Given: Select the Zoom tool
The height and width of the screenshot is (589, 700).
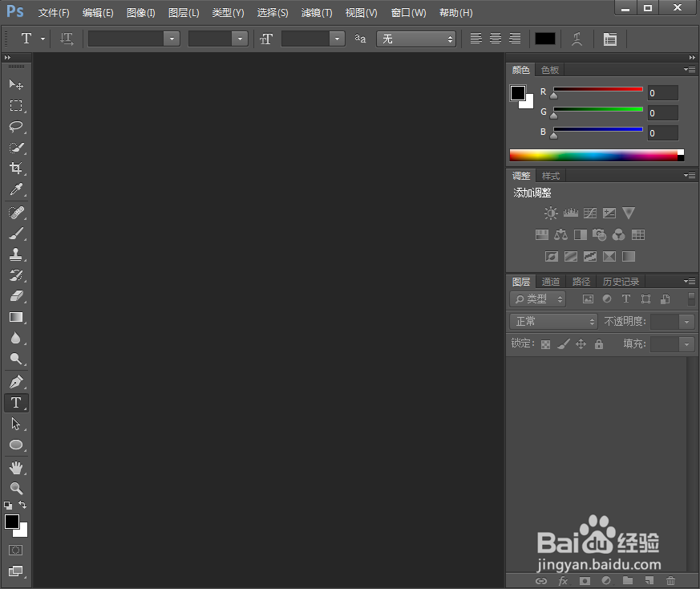Looking at the screenshot, I should point(16,489).
